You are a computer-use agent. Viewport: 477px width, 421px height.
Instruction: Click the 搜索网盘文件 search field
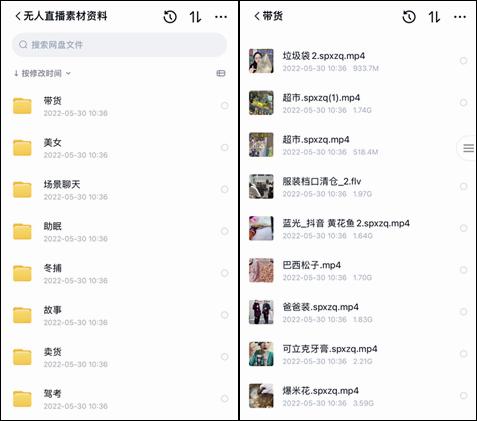pyautogui.click(x=119, y=45)
